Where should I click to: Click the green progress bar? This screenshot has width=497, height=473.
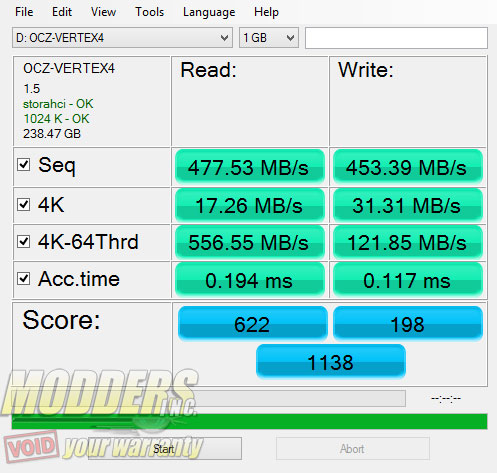(x=249, y=421)
